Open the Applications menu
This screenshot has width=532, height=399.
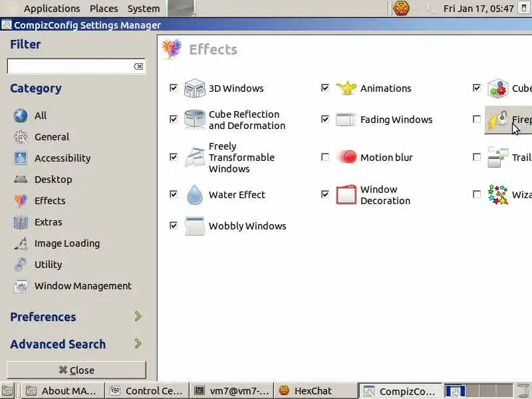[x=52, y=9]
